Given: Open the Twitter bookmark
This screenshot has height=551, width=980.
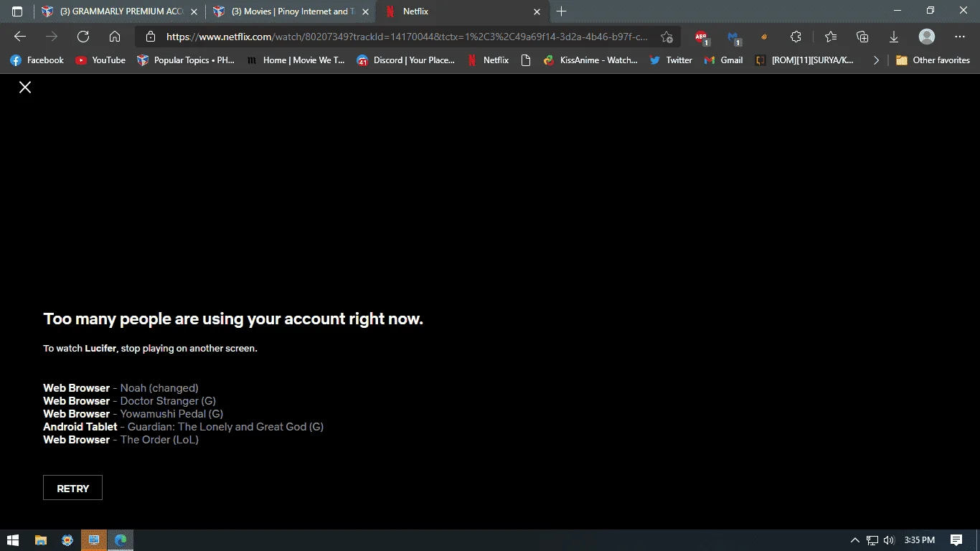Looking at the screenshot, I should [670, 60].
